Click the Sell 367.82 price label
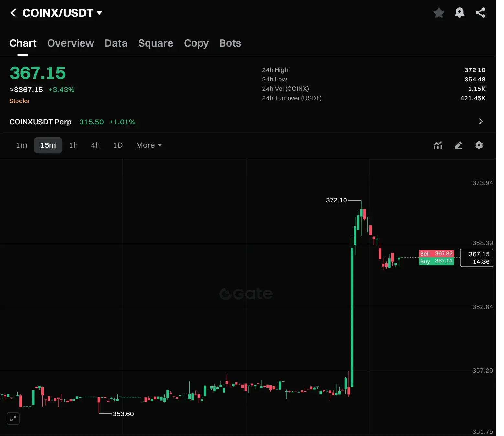Screen dimensions: 504x436 click(436, 253)
